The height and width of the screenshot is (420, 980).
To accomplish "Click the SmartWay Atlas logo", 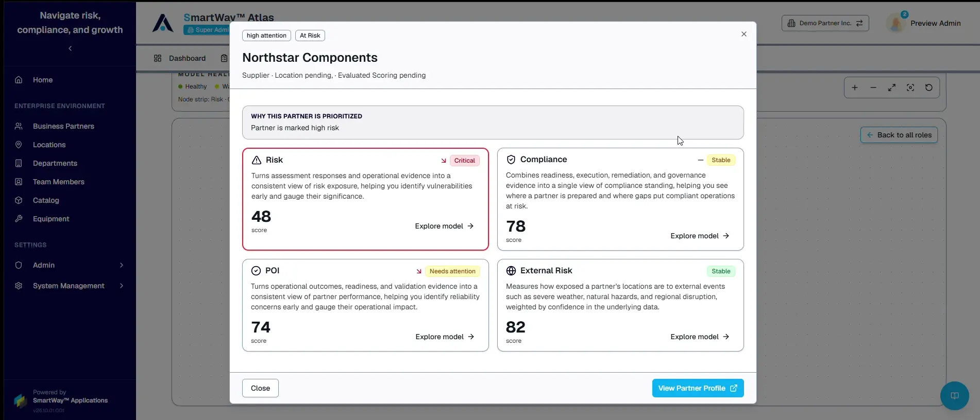I will click(163, 23).
